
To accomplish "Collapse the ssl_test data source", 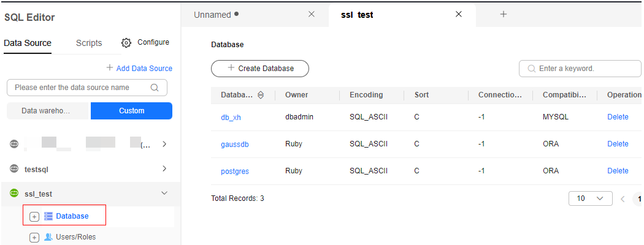I will click(x=164, y=194).
